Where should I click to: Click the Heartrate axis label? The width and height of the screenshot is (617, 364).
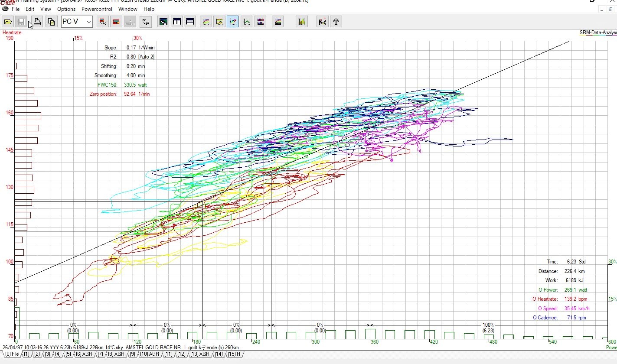[12, 32]
